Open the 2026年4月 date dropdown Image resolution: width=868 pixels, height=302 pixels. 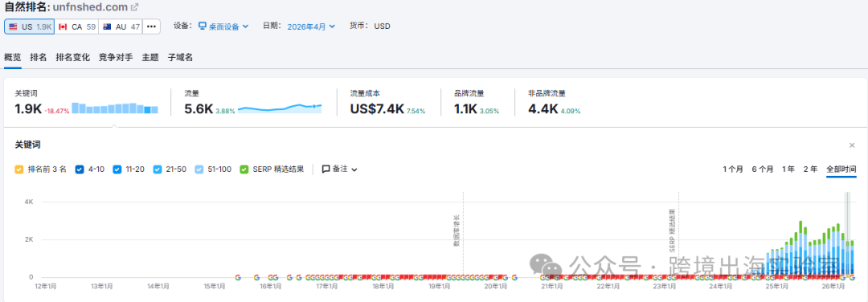click(x=311, y=26)
